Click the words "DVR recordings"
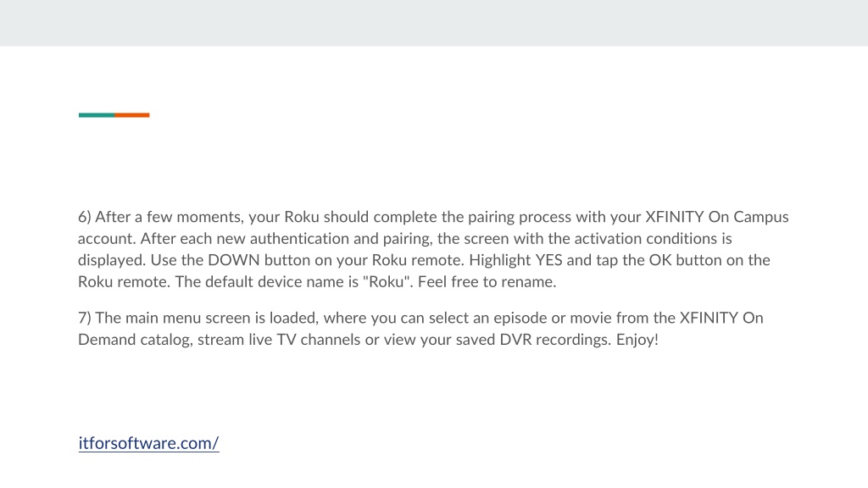 pos(556,340)
